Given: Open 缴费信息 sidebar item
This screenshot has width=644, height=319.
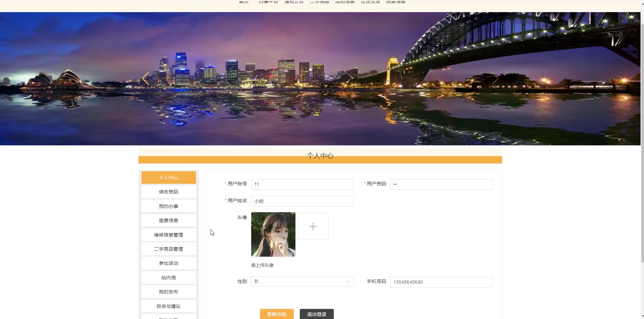Looking at the screenshot, I should 168,220.
